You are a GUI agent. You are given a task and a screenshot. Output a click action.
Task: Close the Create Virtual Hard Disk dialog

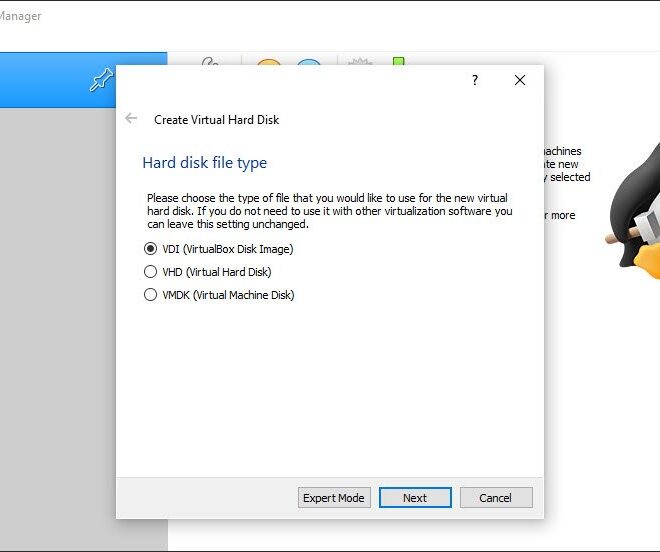tap(520, 80)
